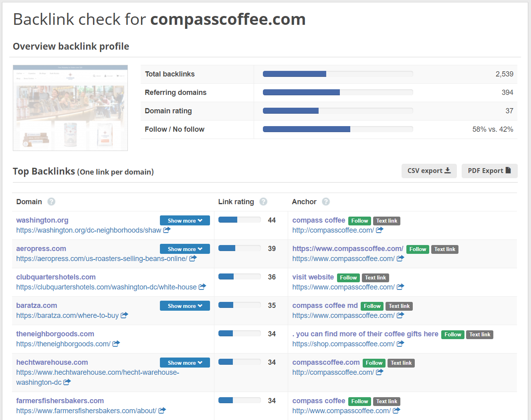Open external icon beside http://www.compasscoffee.com/ URL
The height and width of the screenshot is (420, 531).
[x=396, y=410]
